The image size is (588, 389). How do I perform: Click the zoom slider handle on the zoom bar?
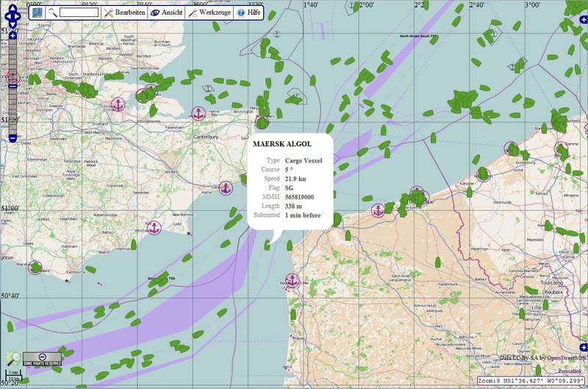(x=12, y=86)
